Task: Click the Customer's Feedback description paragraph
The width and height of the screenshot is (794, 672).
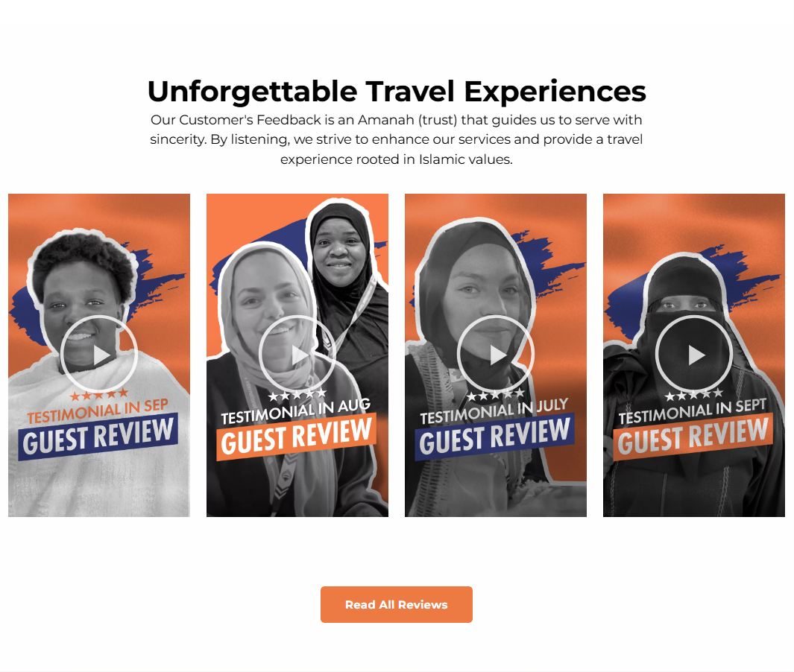Action: [397, 139]
